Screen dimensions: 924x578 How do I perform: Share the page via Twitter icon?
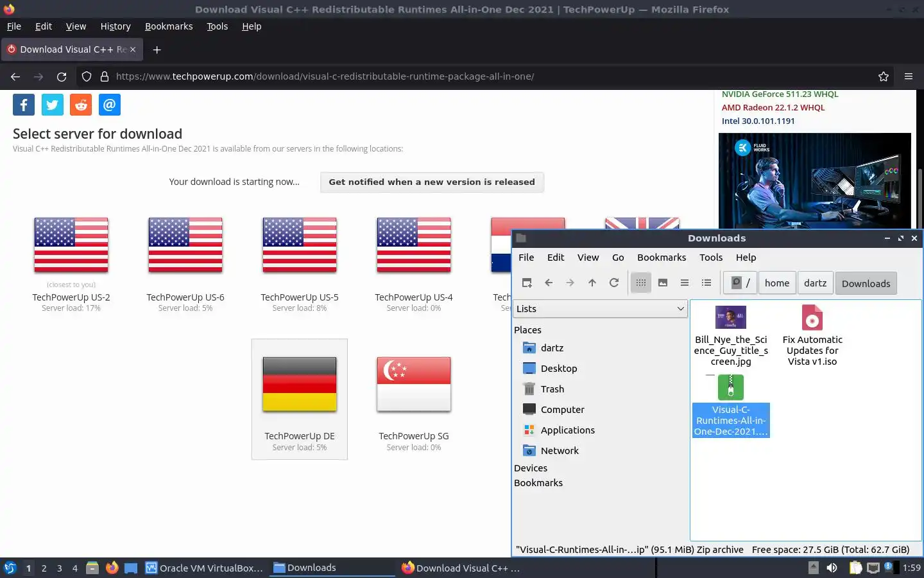coord(53,105)
